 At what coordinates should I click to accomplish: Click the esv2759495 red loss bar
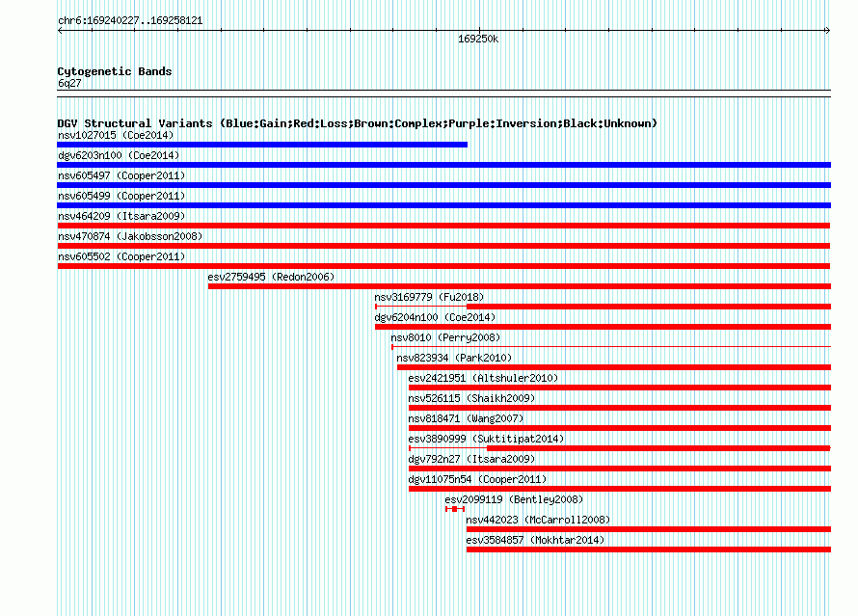coord(520,286)
